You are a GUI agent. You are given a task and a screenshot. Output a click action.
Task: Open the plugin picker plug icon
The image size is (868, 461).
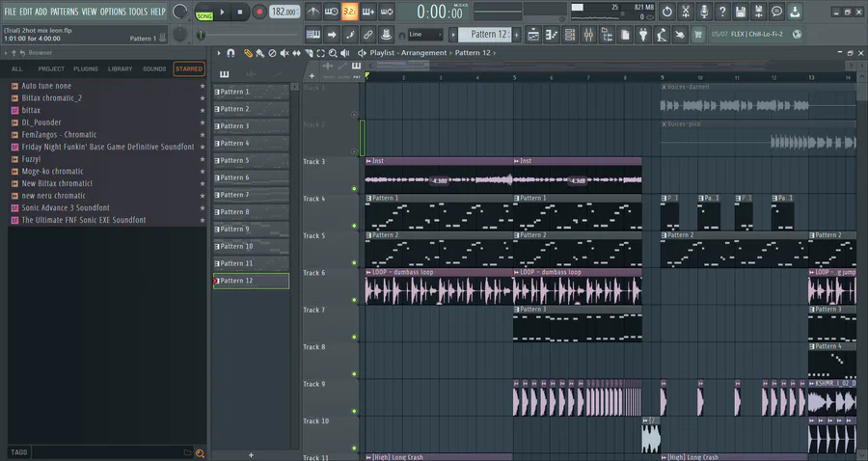tap(643, 35)
